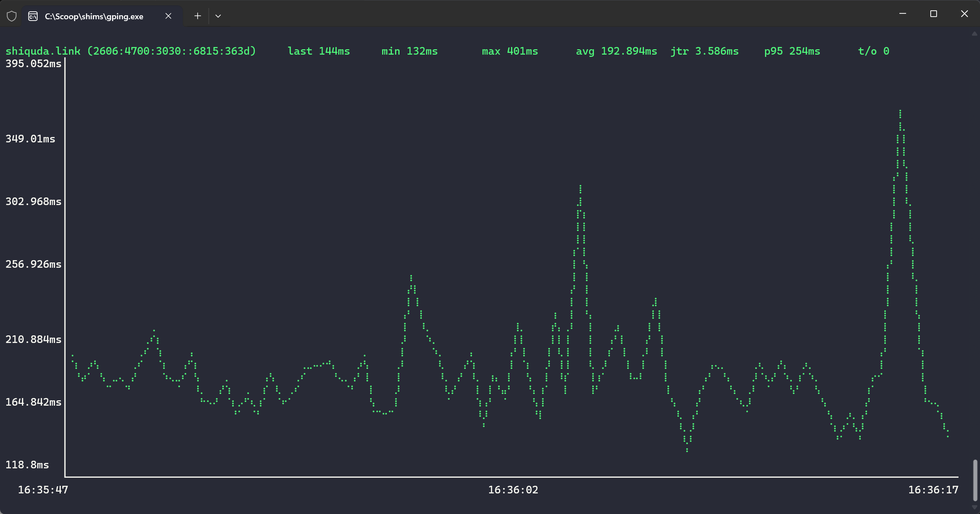Image resolution: width=980 pixels, height=514 pixels.
Task: Expand the new tab profile dropdown
Action: click(218, 16)
